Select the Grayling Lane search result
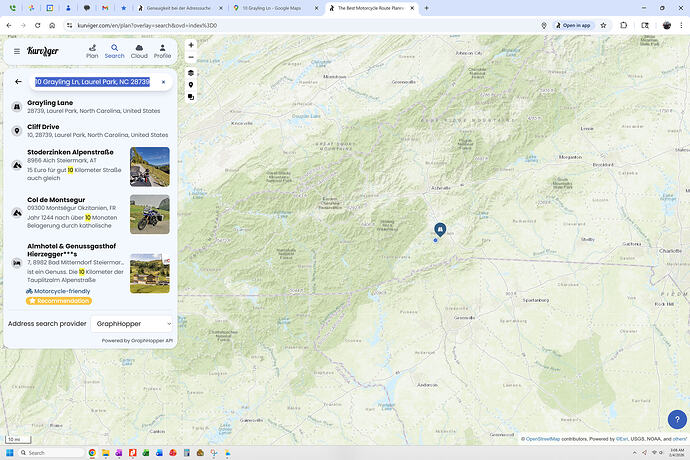The height and width of the screenshot is (460, 690). (x=90, y=106)
